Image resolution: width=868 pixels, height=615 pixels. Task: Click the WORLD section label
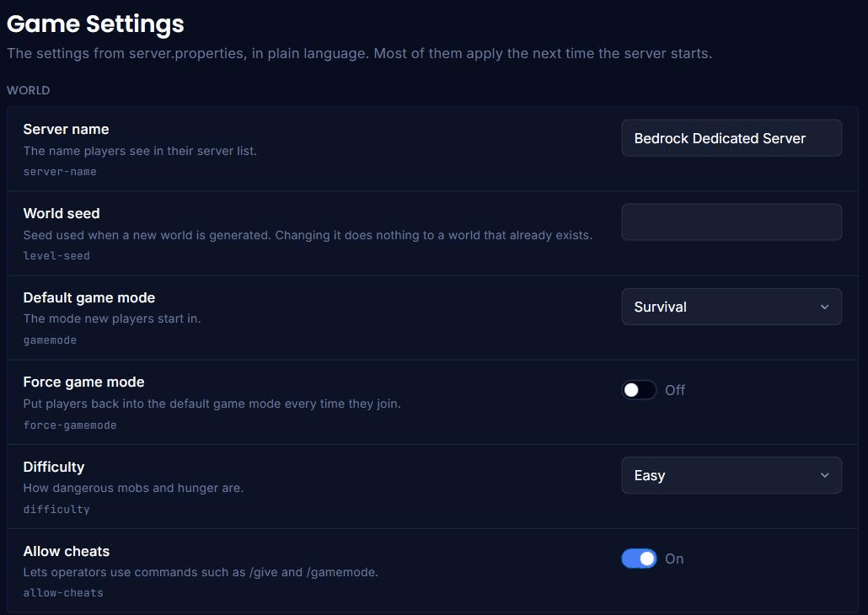click(x=29, y=90)
